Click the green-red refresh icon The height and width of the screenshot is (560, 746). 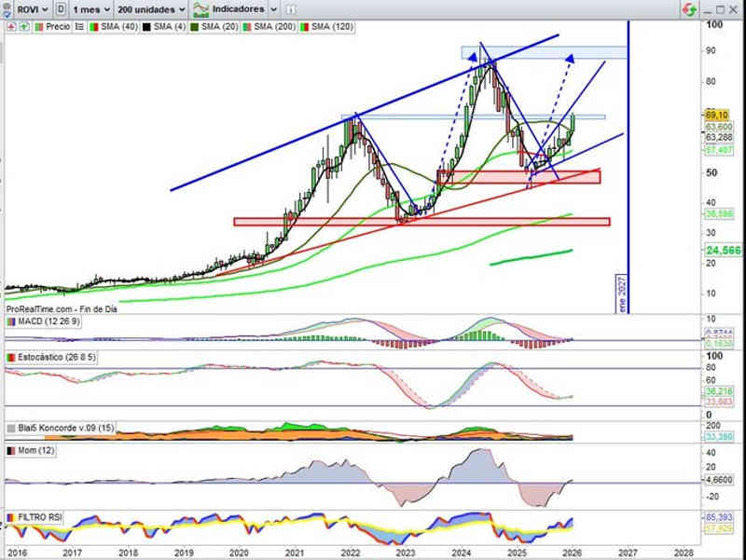[x=689, y=9]
